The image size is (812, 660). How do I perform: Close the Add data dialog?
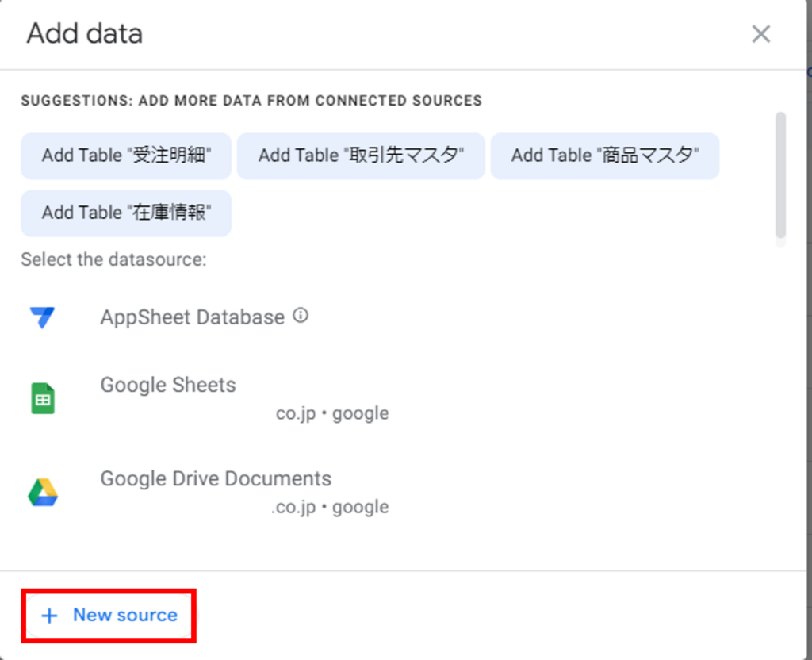(760, 34)
